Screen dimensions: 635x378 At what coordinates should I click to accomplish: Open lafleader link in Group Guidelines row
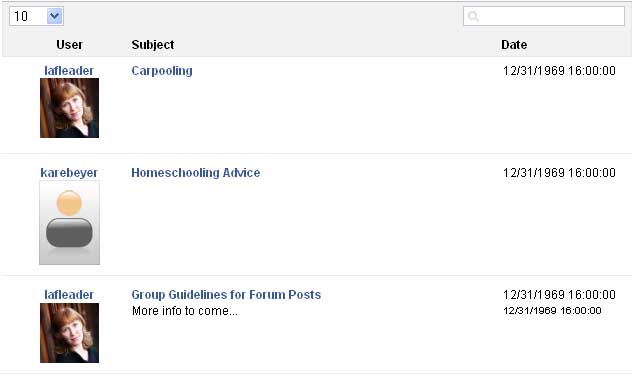click(69, 295)
